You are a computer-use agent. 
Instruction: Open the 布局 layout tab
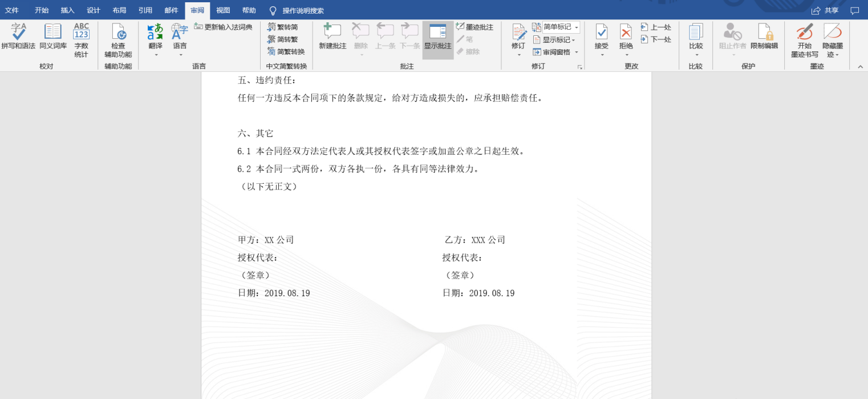tap(119, 10)
